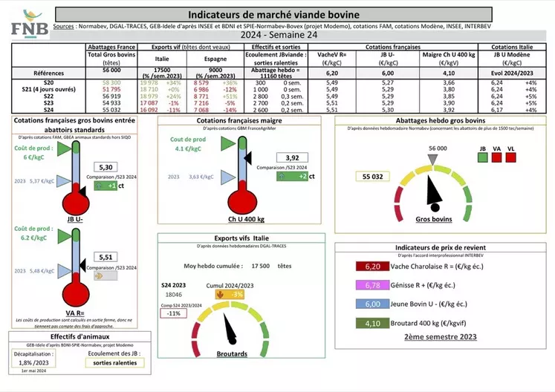Click the 'Références' row label

pyautogui.click(x=48, y=73)
